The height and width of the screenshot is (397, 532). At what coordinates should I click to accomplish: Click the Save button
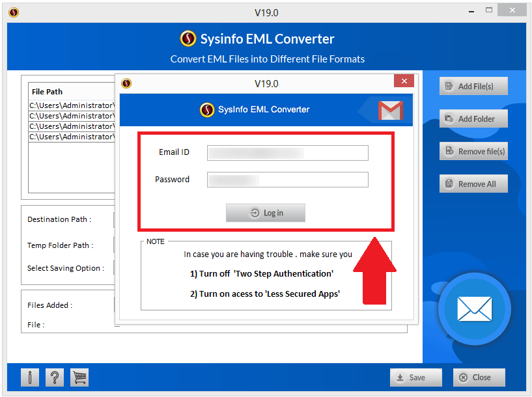[x=416, y=377]
